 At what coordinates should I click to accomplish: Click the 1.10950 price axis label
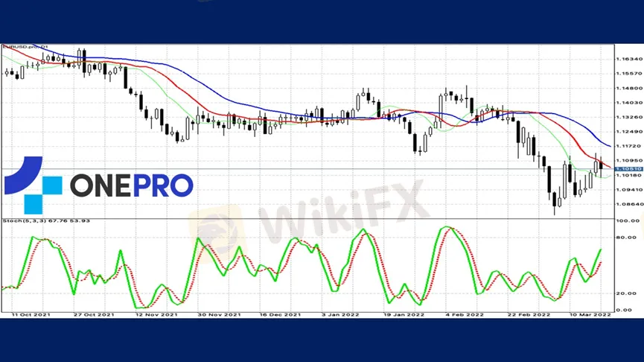click(x=629, y=161)
